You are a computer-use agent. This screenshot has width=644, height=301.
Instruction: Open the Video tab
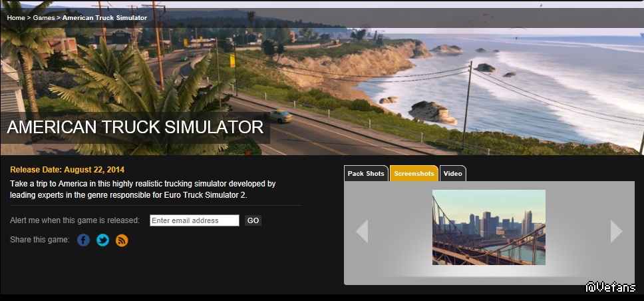click(x=452, y=174)
